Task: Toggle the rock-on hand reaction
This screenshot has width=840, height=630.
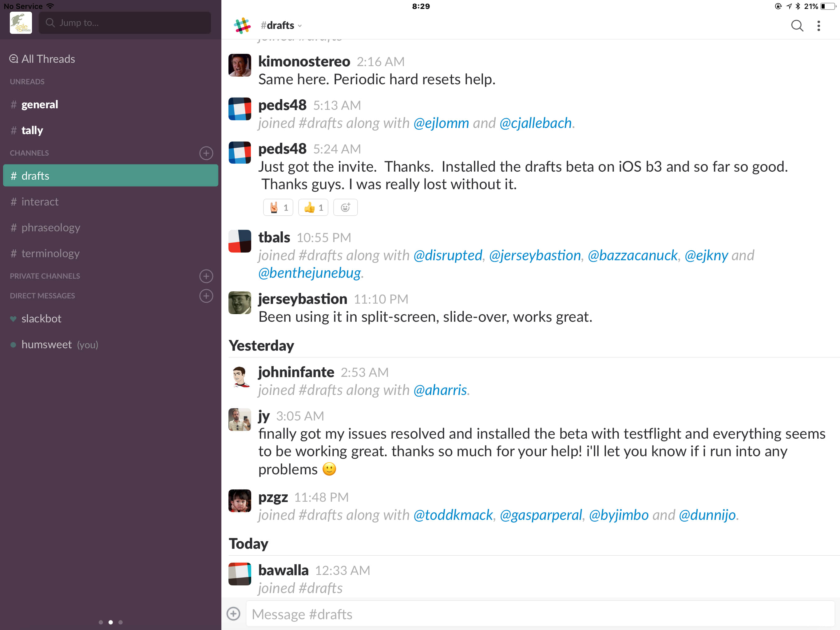Action: point(278,207)
